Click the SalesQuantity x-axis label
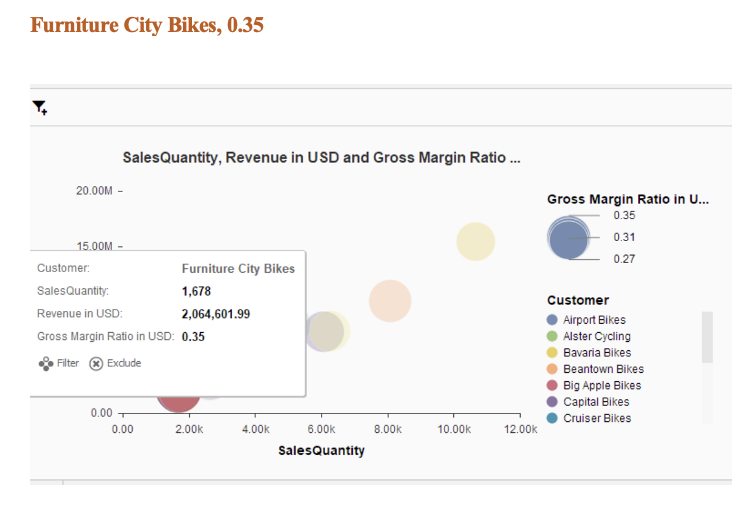 [321, 451]
